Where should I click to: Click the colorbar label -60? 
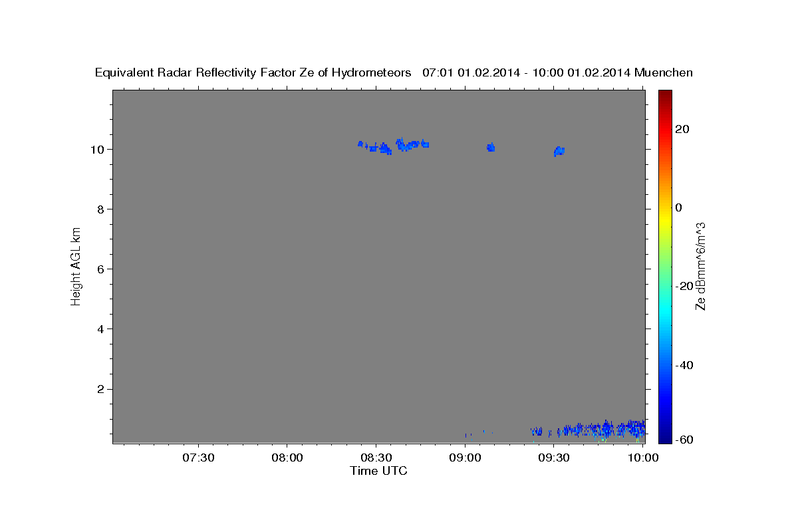[683, 439]
